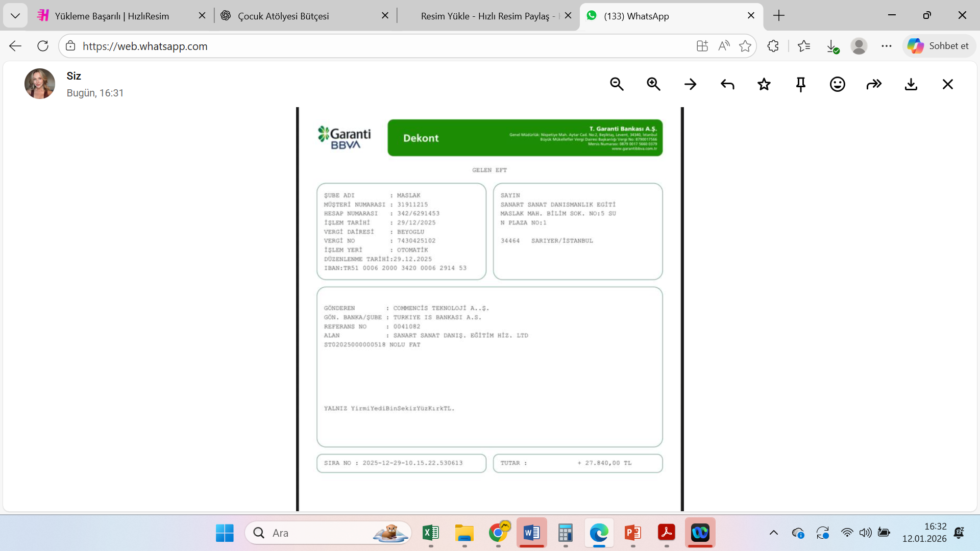
Task: Close the Resim Yükle tab
Action: pyautogui.click(x=568, y=16)
